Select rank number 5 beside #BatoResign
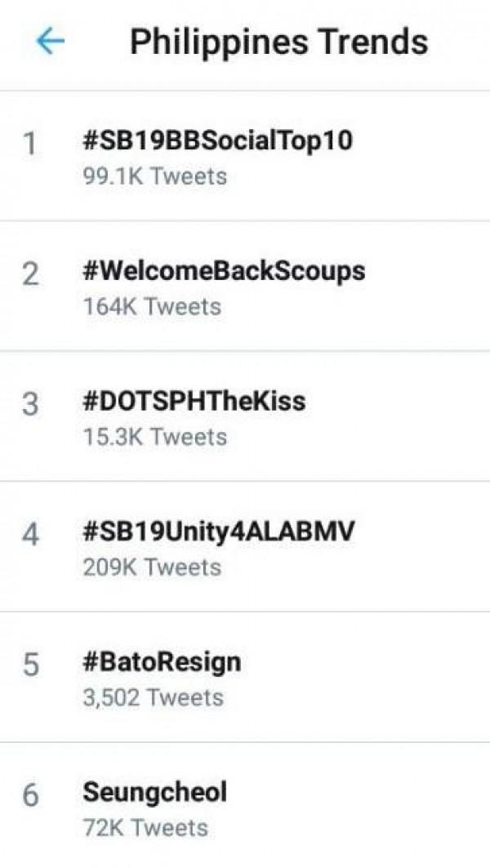Image resolution: width=490 pixels, height=868 pixels. pos(30,665)
